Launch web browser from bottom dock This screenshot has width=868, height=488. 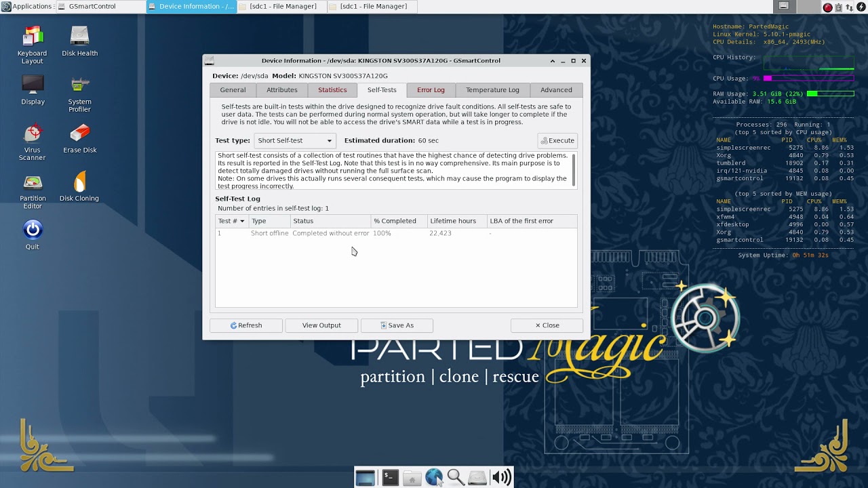[x=434, y=478]
